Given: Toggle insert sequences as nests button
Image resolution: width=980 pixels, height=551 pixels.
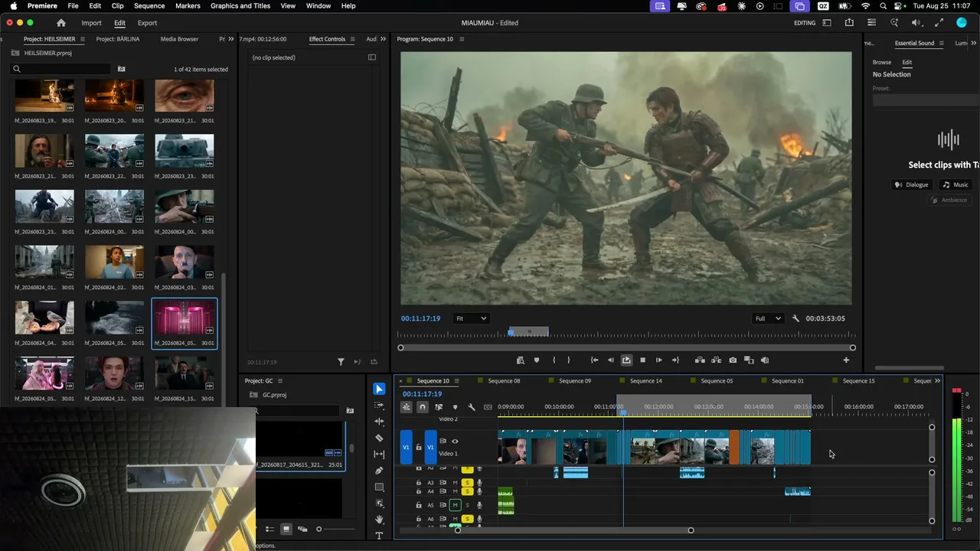Looking at the screenshot, I should click(406, 407).
